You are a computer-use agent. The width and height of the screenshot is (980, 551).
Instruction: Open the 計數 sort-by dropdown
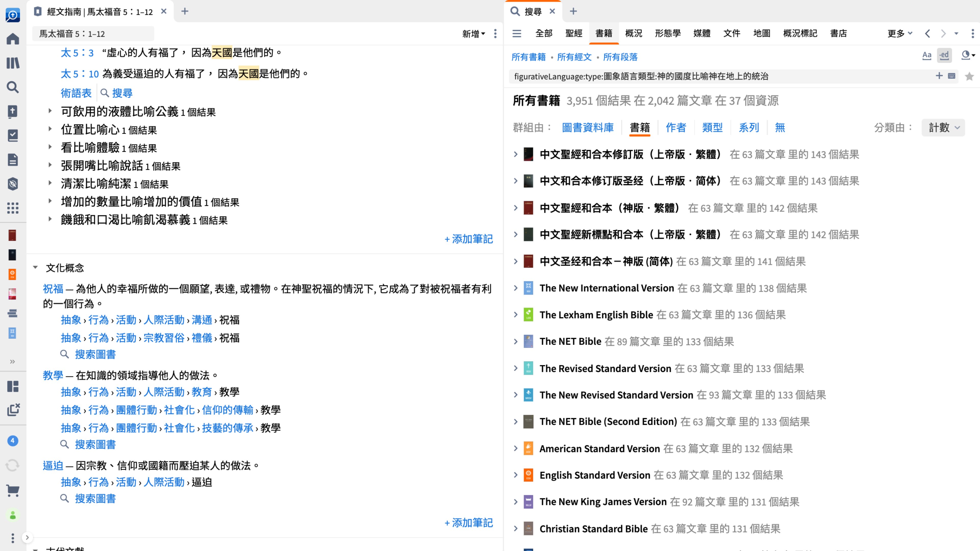point(944,127)
